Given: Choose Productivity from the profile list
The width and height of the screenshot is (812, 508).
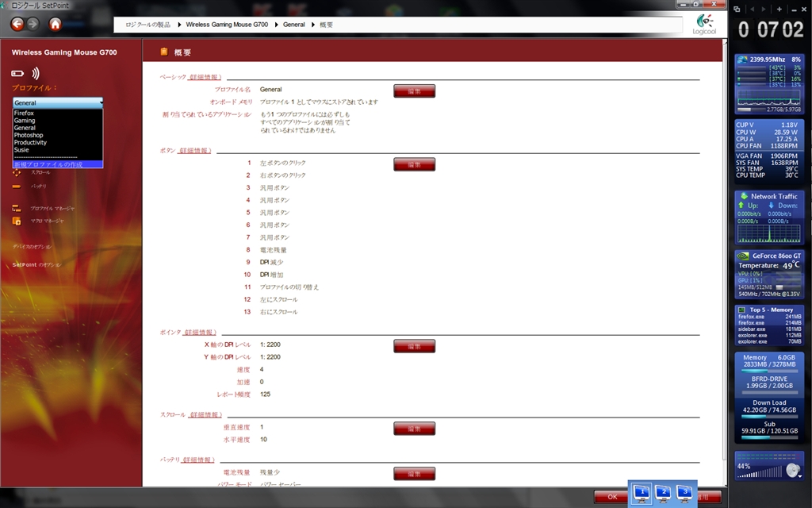Looking at the screenshot, I should point(58,142).
